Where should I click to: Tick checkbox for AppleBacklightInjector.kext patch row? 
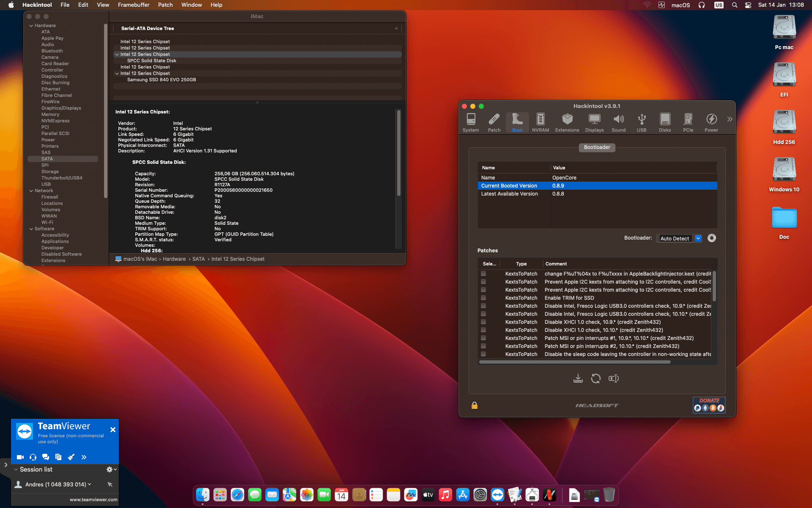[483, 273]
